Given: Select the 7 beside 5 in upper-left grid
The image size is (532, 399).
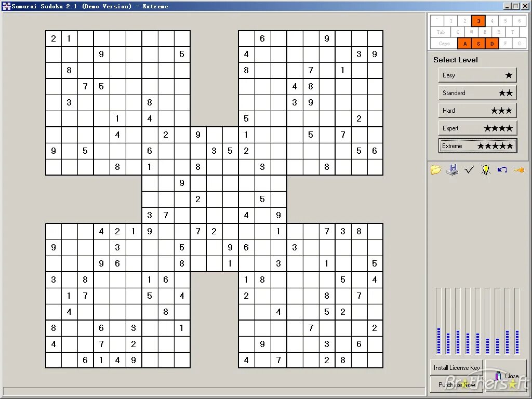Looking at the screenshot, I should (x=85, y=87).
